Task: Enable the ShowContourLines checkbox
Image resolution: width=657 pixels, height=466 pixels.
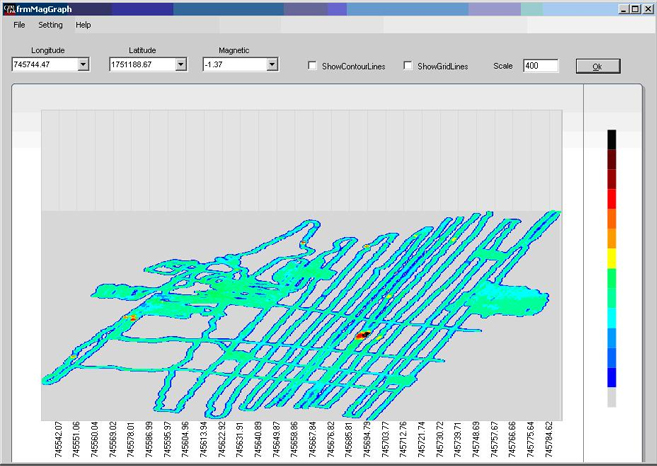Action: click(313, 66)
